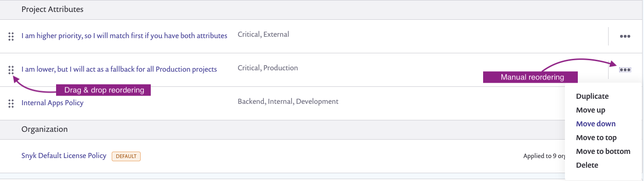Select Move to bottom option
Viewport: 644px width, 181px height.
pyautogui.click(x=603, y=152)
